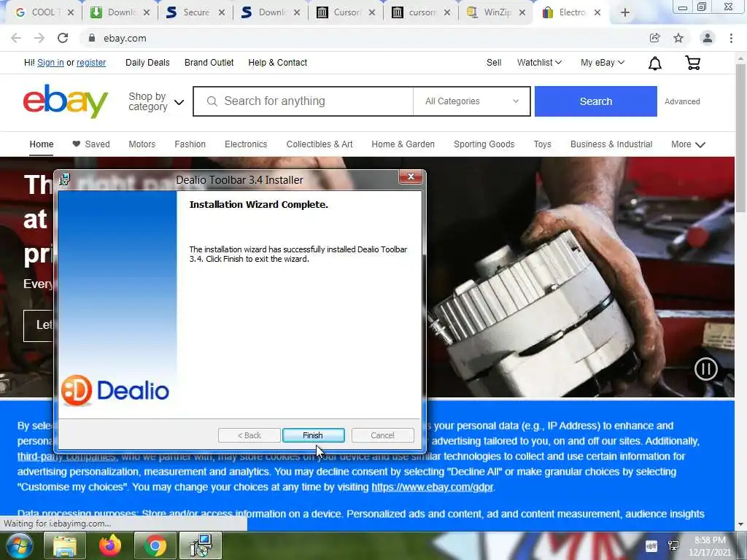Expand the My eBay menu
Viewport: 747px width, 560px height.
pyautogui.click(x=602, y=63)
